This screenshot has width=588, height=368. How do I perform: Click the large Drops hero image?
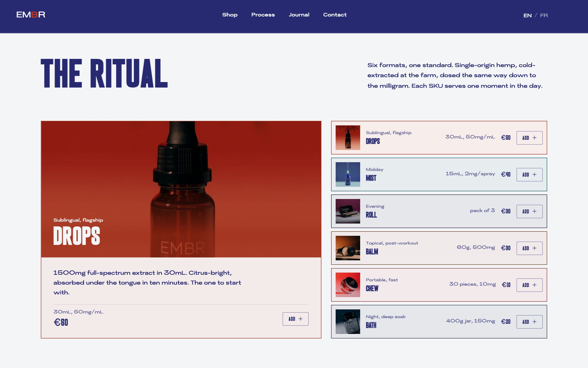coord(181,189)
